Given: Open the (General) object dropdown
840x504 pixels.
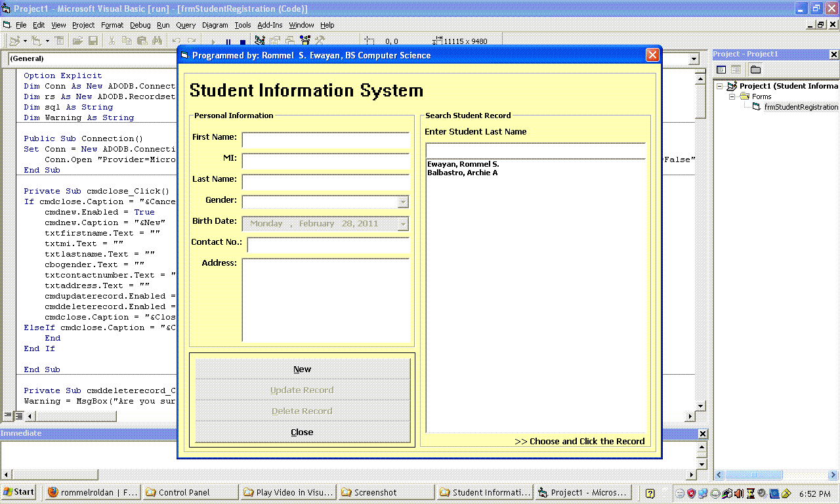Looking at the screenshot, I should point(92,59).
